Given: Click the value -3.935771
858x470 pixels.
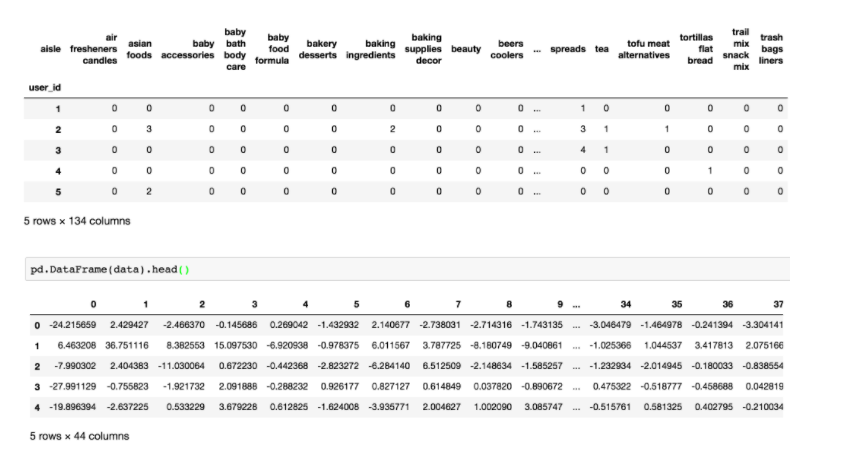Looking at the screenshot, I should tap(389, 407).
